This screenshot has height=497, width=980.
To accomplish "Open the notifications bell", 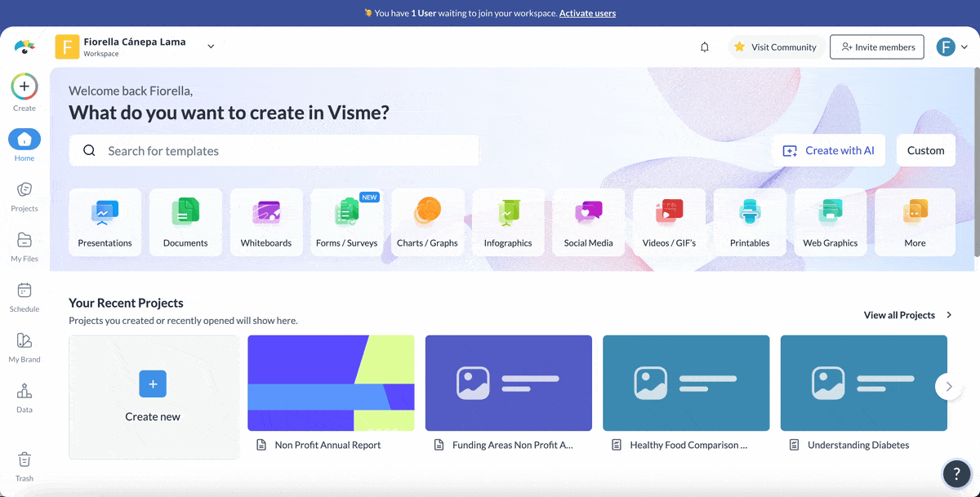I will pyautogui.click(x=704, y=47).
